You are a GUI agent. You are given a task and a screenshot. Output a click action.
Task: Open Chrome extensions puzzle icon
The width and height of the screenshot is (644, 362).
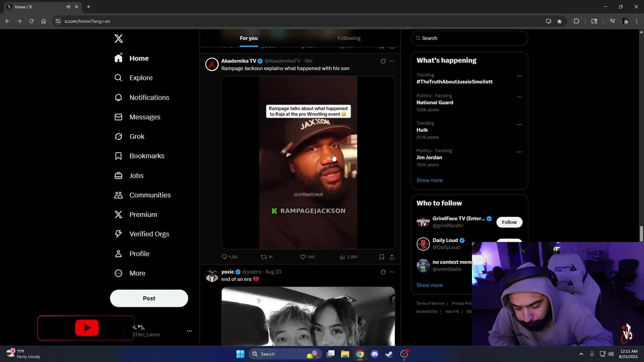coord(577,21)
